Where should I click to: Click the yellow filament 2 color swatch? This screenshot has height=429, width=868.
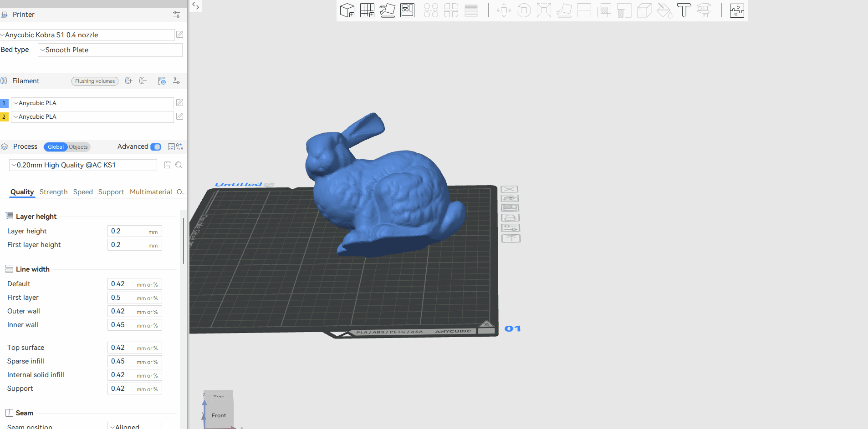click(x=4, y=117)
